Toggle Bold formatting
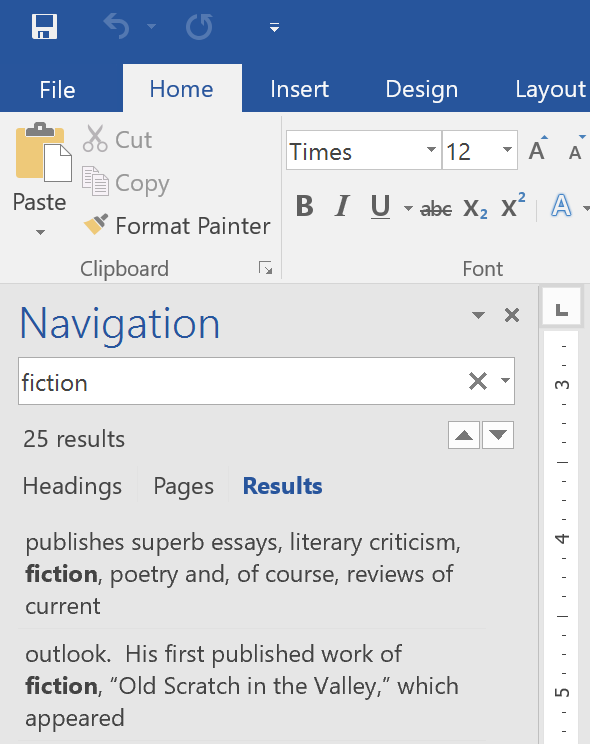Screen dimensions: 590x744 click(x=305, y=206)
